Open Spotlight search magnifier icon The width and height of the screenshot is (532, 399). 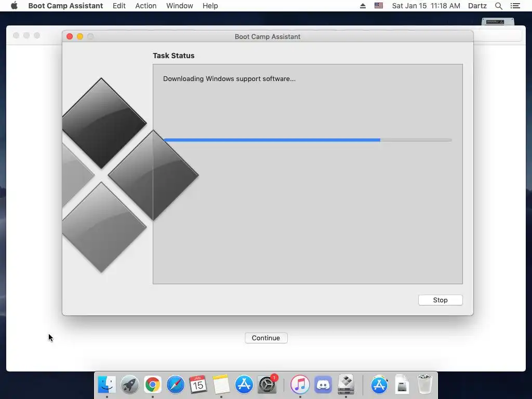(x=498, y=6)
